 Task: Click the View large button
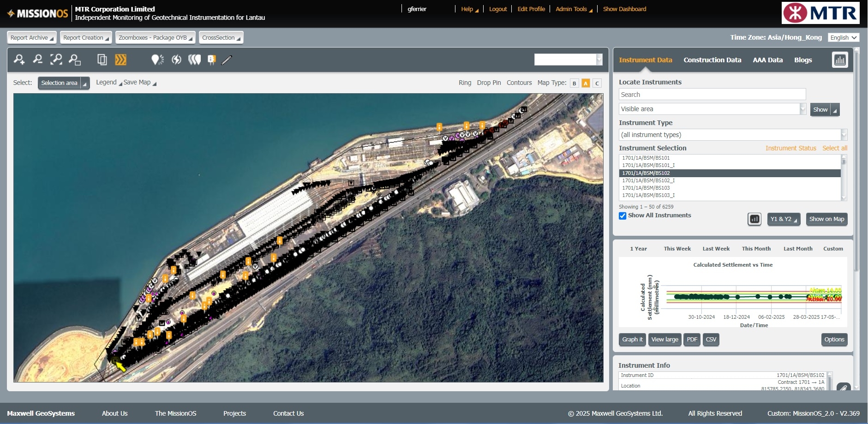click(x=664, y=340)
